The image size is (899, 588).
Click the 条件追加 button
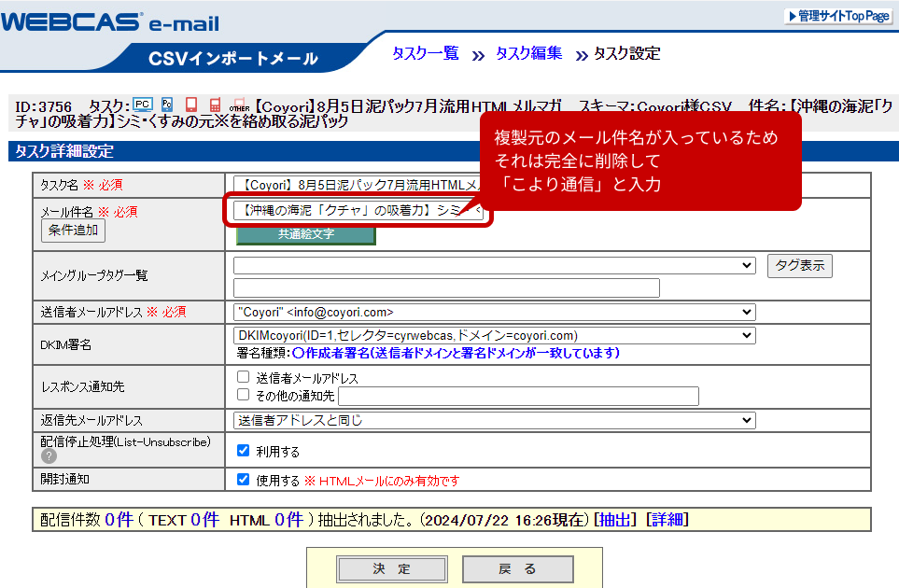click(74, 231)
